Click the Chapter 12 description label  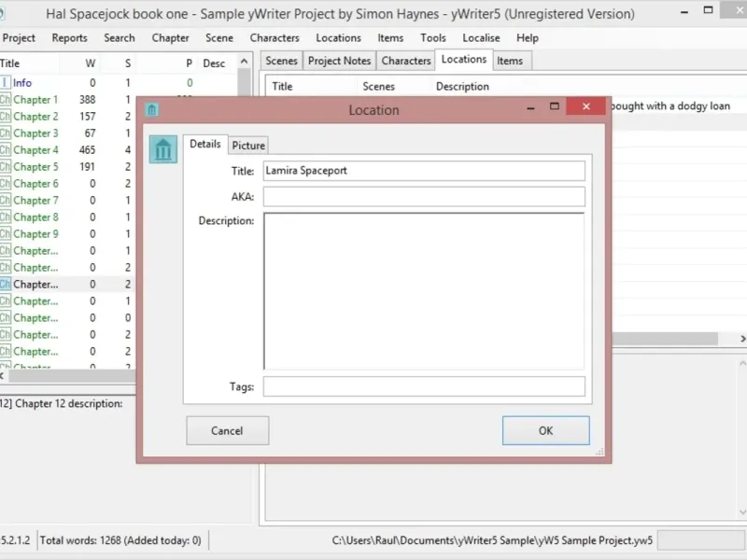[x=62, y=404]
